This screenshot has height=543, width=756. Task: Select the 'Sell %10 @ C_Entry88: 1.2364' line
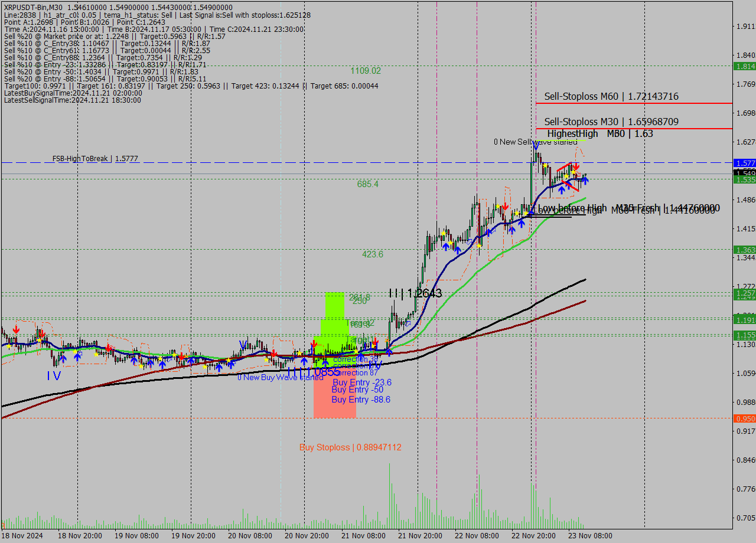tap(103, 57)
